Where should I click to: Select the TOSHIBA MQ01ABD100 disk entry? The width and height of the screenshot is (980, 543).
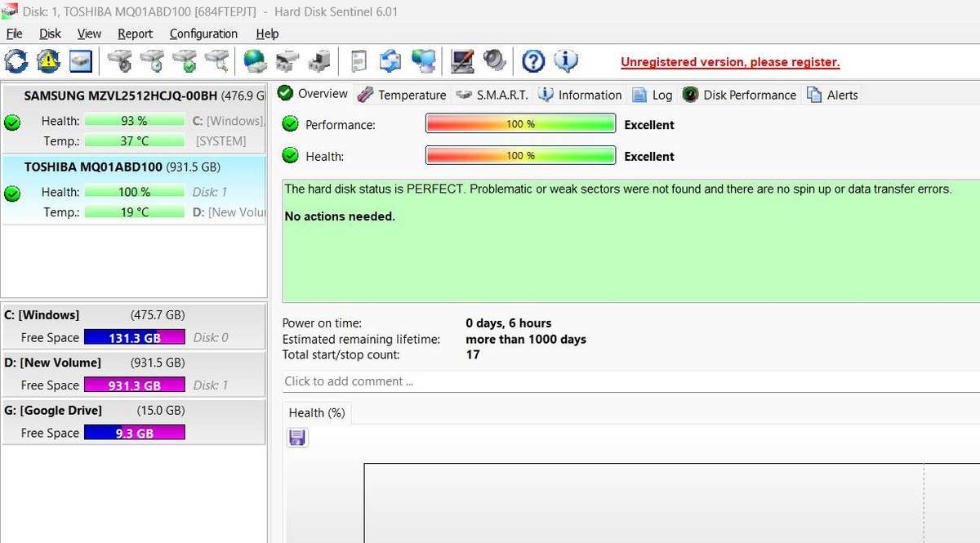click(x=134, y=190)
